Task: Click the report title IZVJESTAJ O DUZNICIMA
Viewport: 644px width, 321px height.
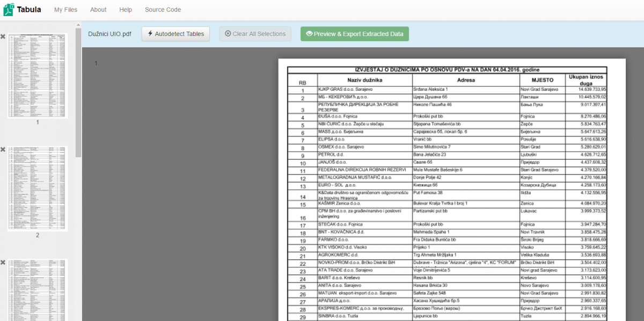Action: click(447, 70)
